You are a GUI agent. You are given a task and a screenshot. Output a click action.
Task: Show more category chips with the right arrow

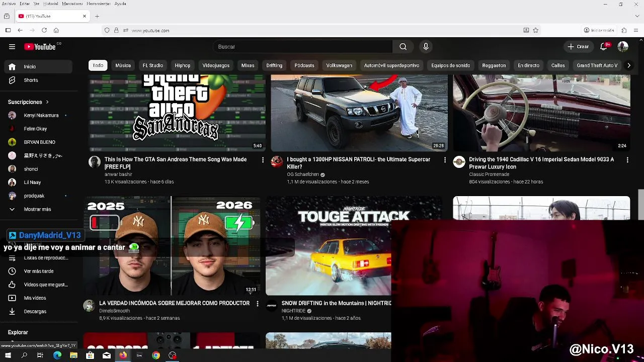click(x=628, y=65)
